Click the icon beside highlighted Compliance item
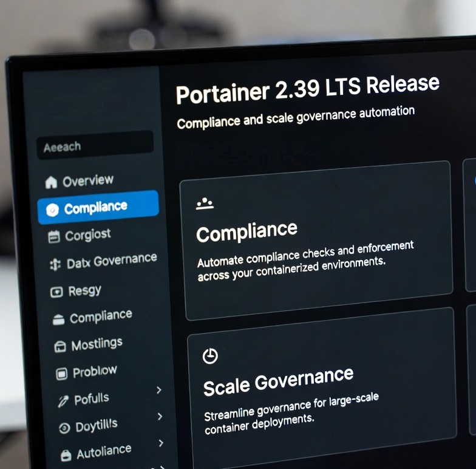Screen dimensions: 476x469 click(x=52, y=210)
